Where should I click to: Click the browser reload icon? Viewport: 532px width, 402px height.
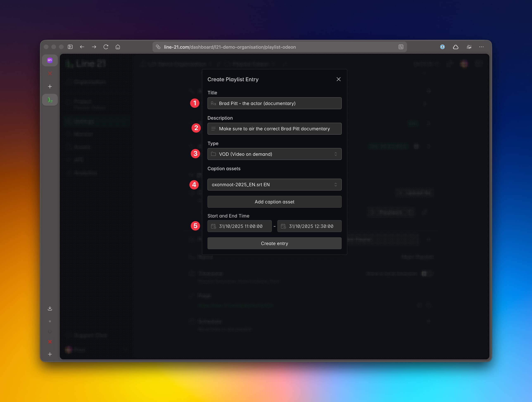point(106,47)
